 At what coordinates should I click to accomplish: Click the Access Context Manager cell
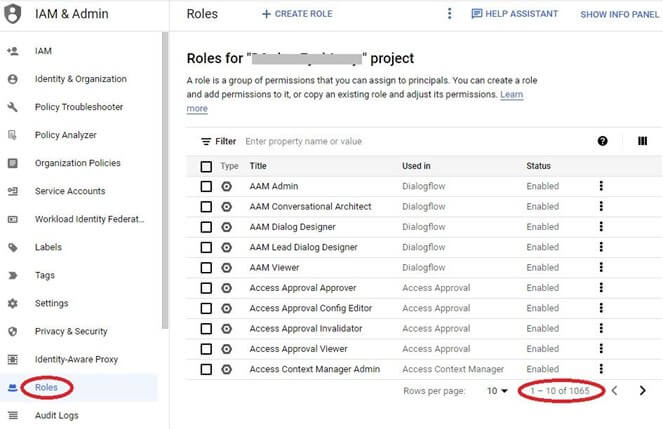pyautogui.click(x=453, y=369)
